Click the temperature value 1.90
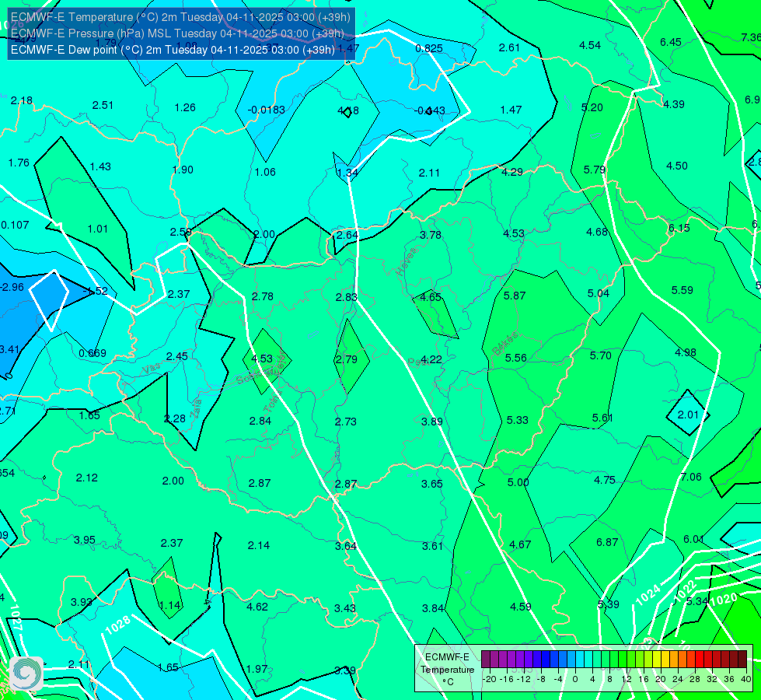Image resolution: width=761 pixels, height=700 pixels. pyautogui.click(x=183, y=170)
